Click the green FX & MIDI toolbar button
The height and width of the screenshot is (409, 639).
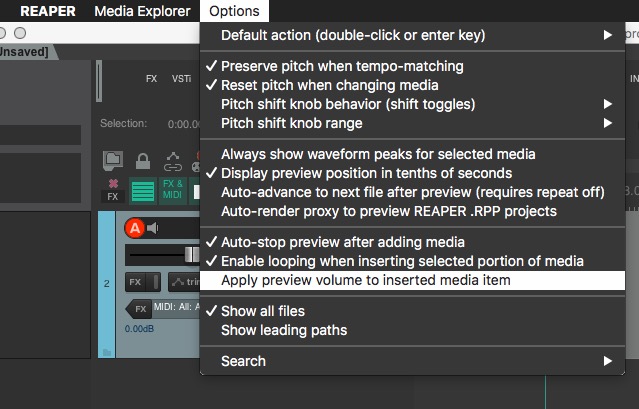pyautogui.click(x=172, y=190)
